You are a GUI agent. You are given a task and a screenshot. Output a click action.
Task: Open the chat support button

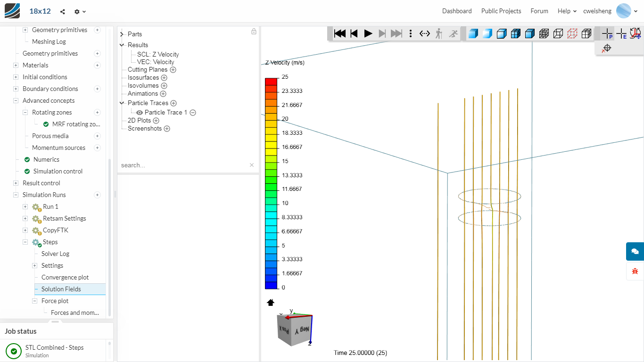pos(635,251)
